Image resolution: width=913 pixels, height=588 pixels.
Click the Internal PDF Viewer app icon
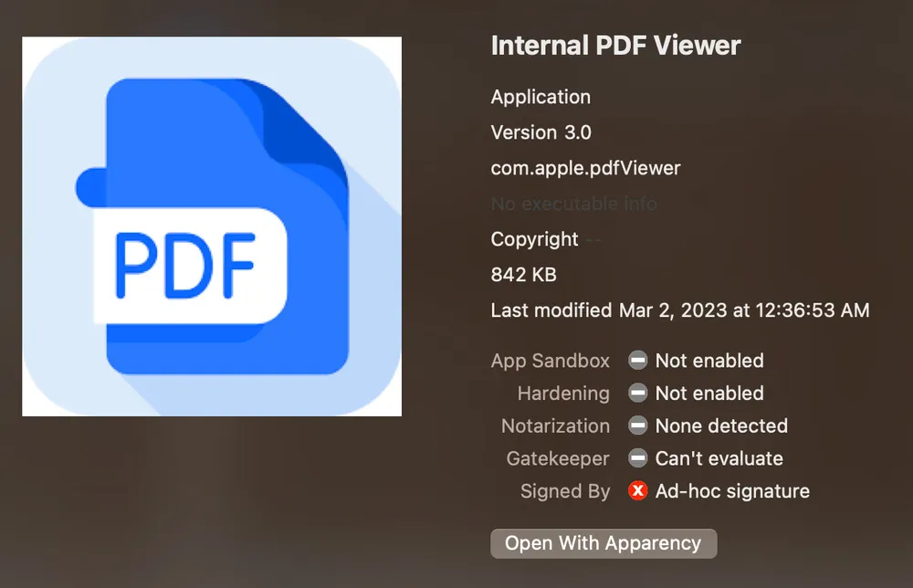coord(211,226)
